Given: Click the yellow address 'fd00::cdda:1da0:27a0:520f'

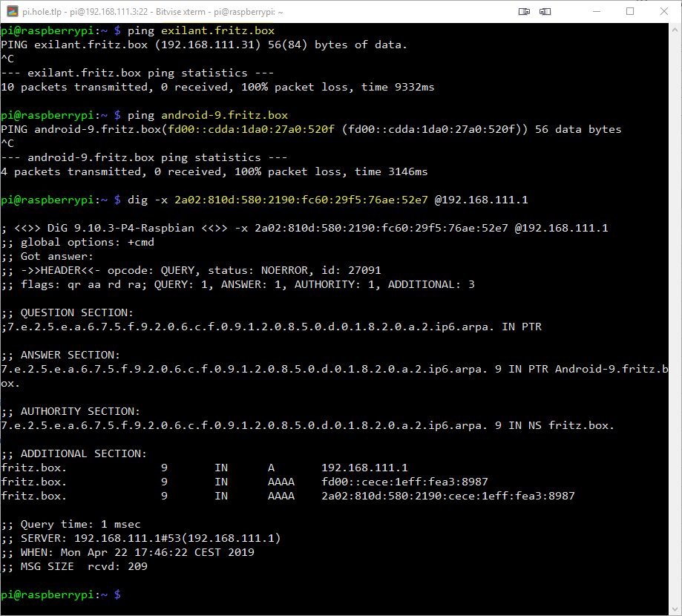Looking at the screenshot, I should [252, 130].
